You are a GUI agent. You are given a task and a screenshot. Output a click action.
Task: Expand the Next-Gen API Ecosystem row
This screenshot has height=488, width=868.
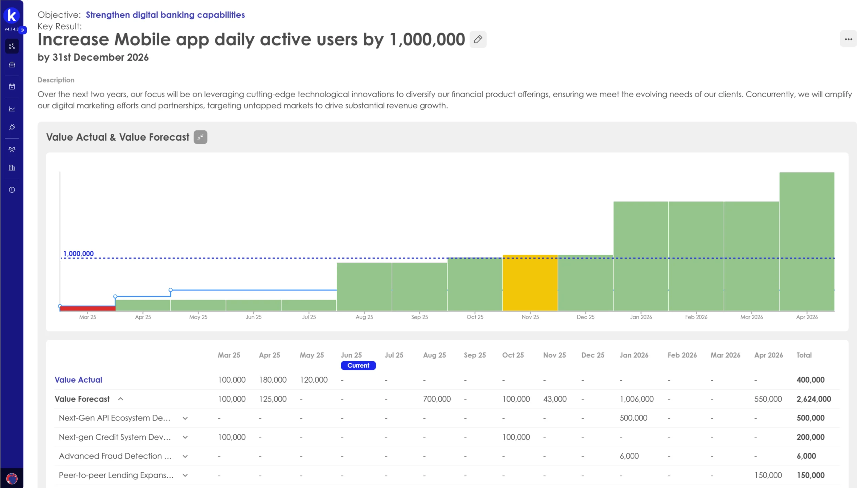[185, 418]
